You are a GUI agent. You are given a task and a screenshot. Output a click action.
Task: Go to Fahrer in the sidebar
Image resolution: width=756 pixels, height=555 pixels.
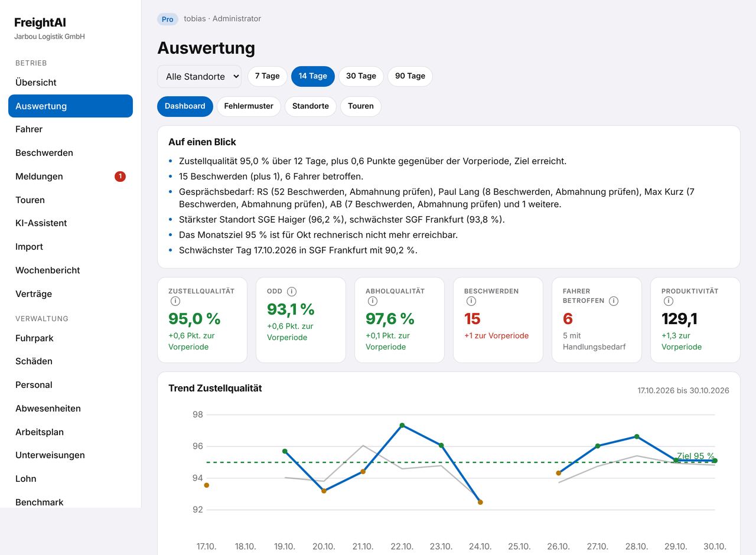[x=70, y=129]
